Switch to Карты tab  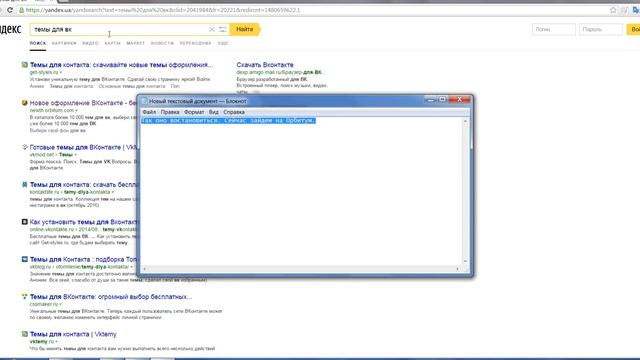click(112, 43)
